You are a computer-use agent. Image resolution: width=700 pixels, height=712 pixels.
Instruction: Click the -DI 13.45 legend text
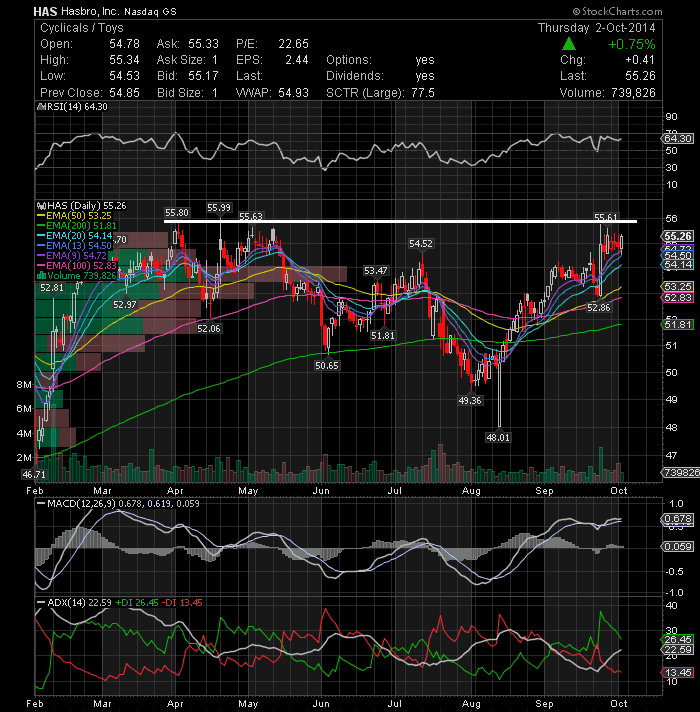pos(183,603)
